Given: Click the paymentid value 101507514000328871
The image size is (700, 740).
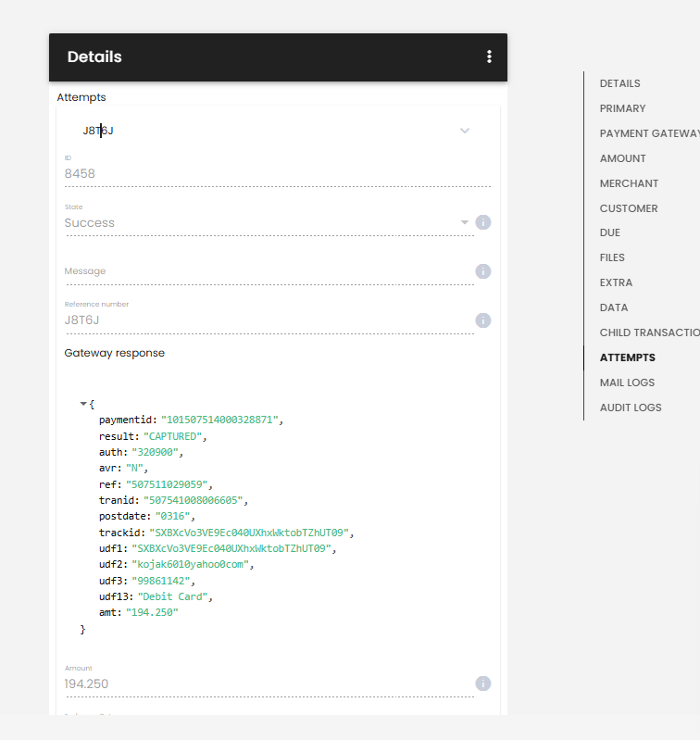Looking at the screenshot, I should pos(219,420).
